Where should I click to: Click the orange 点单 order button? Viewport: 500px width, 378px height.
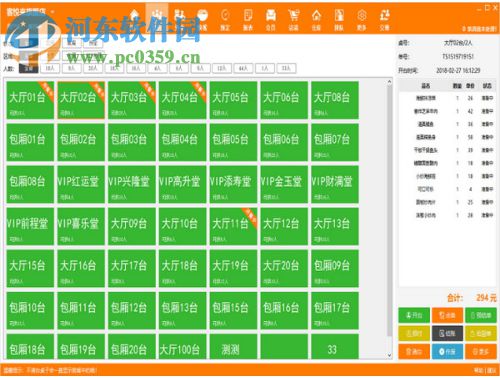pyautogui.click(x=447, y=315)
